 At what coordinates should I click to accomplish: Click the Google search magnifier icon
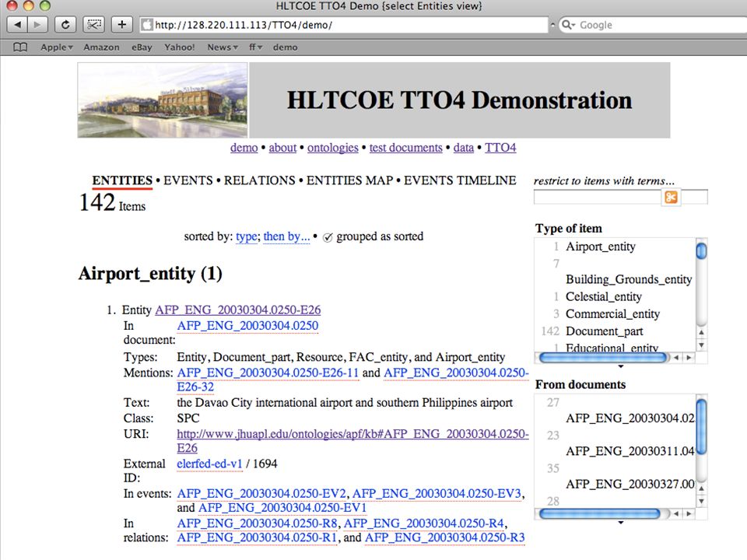point(567,25)
